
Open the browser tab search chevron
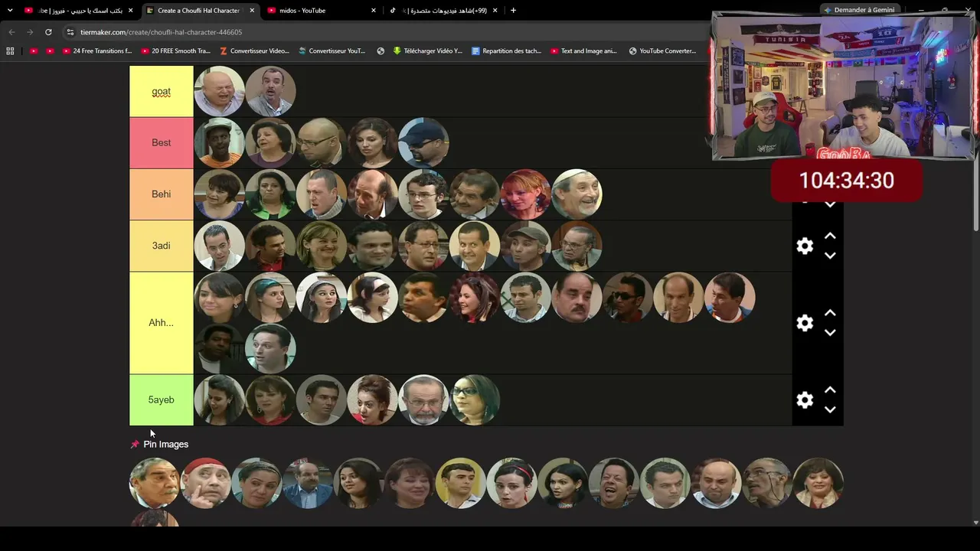(10, 10)
